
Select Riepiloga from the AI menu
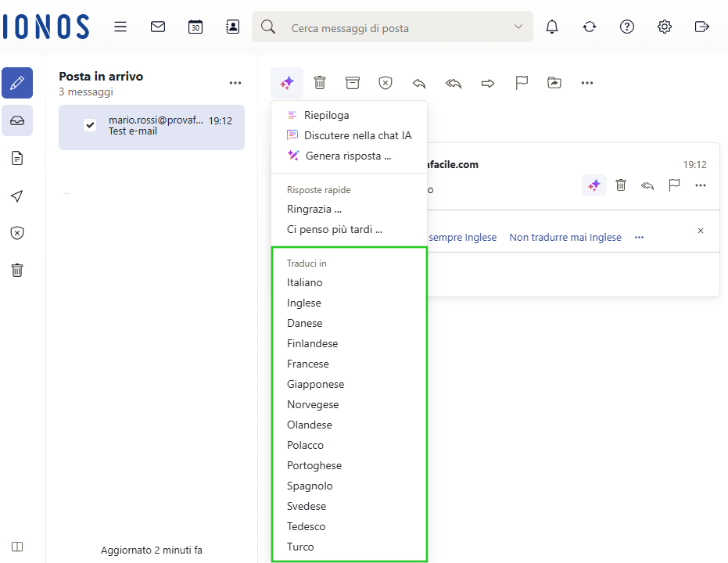(x=326, y=115)
